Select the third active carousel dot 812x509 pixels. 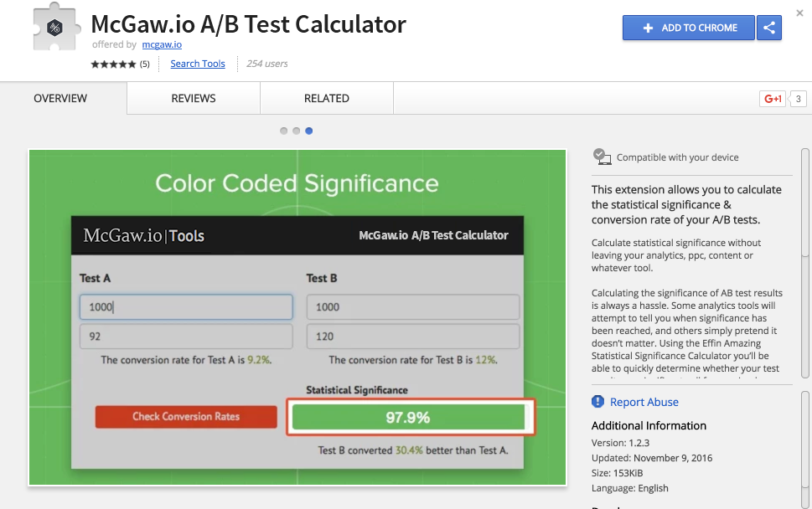click(308, 131)
